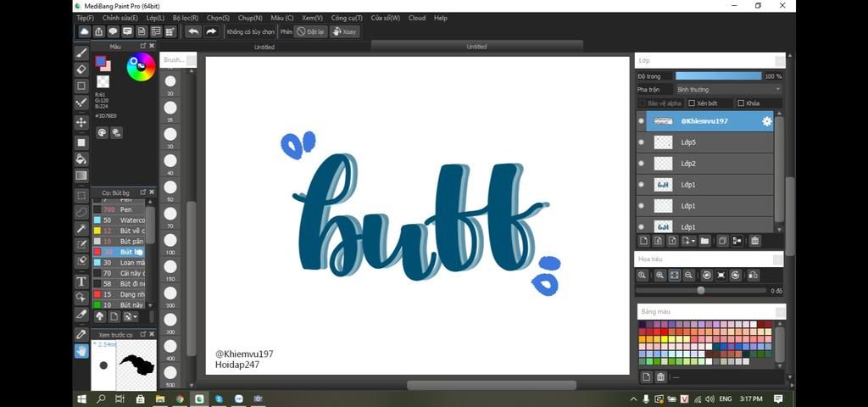The height and width of the screenshot is (407, 868).
Task: Delete palette color with Bảng màu trash icon
Action: (x=660, y=377)
